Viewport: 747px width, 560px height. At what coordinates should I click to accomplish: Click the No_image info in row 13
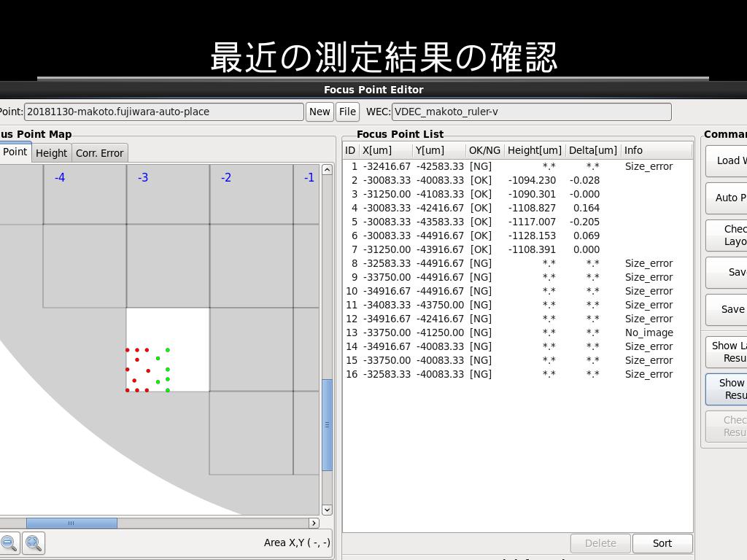click(x=649, y=332)
